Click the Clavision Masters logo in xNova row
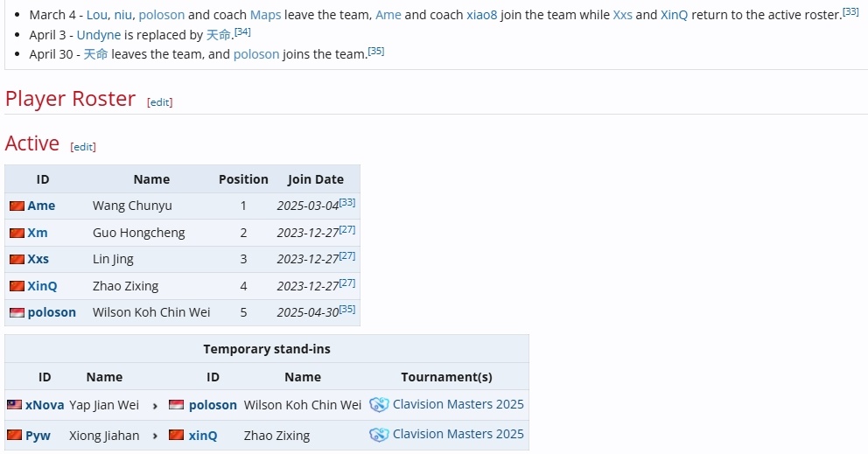This screenshot has width=868, height=454. tap(379, 405)
